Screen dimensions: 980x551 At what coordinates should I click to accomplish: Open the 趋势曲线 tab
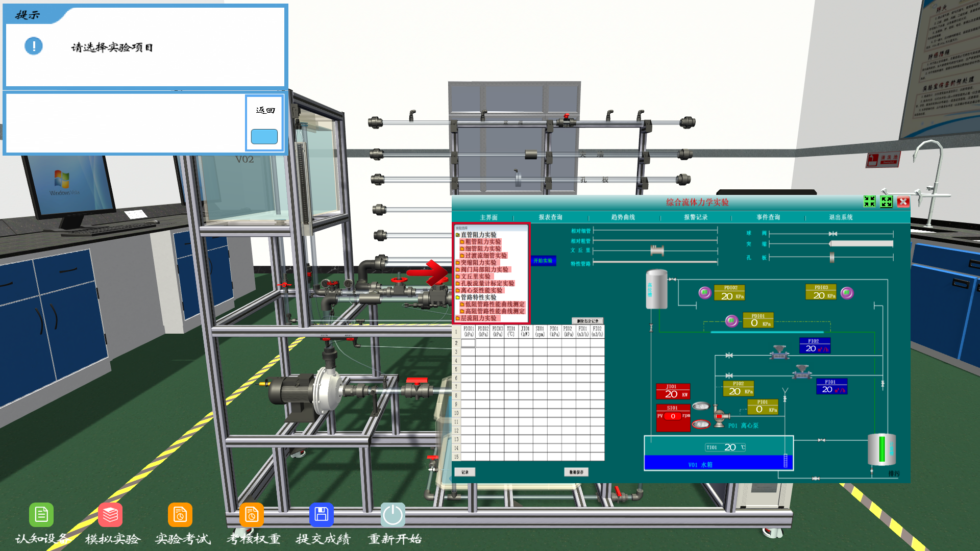click(623, 217)
